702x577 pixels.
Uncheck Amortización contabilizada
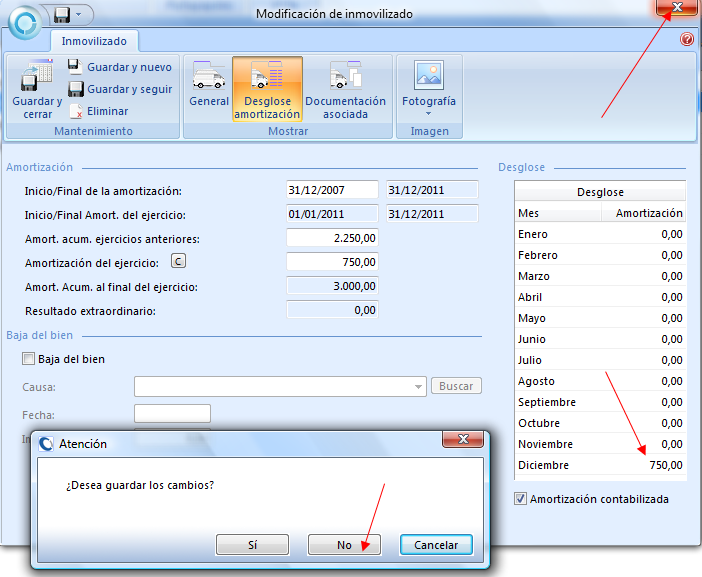tap(520, 499)
